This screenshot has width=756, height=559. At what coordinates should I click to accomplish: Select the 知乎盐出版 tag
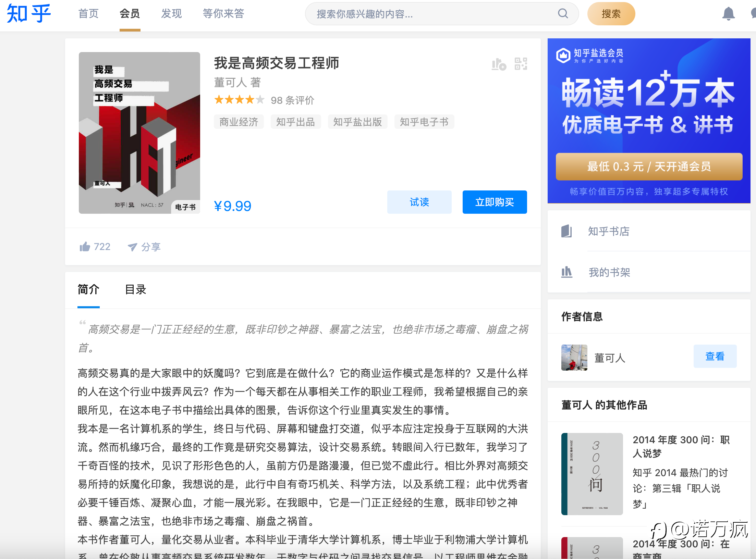pos(357,122)
